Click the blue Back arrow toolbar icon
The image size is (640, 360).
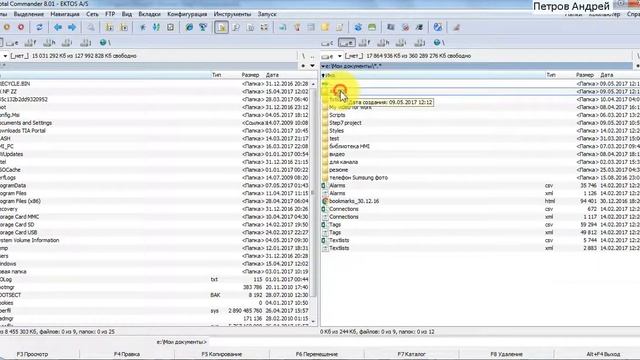click(58, 27)
